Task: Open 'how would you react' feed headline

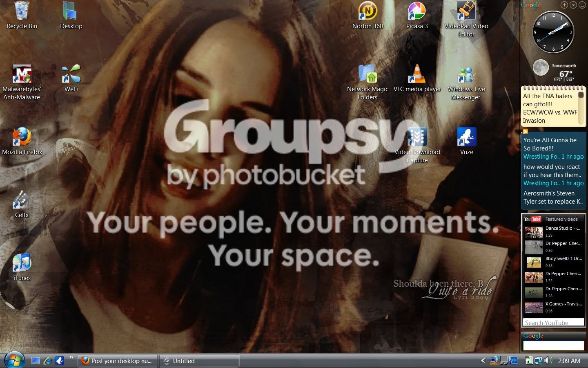Action: pos(552,171)
